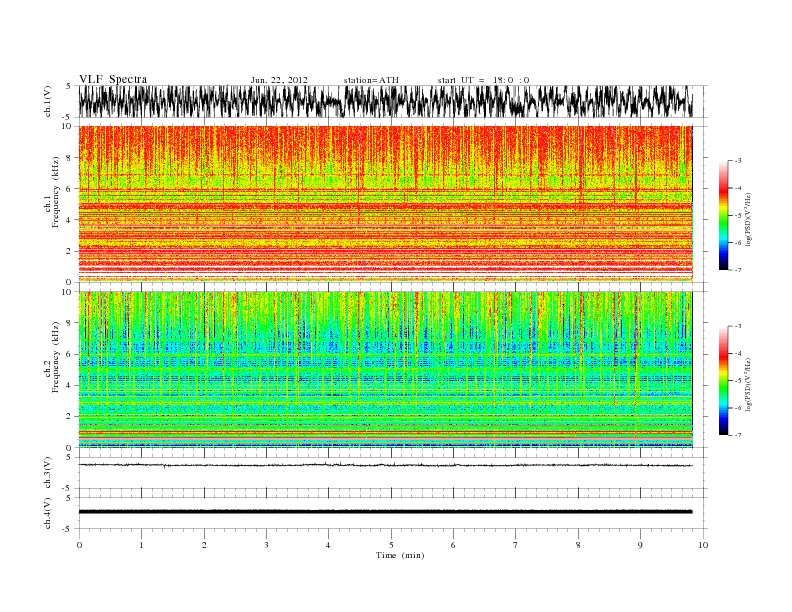The width and height of the screenshot is (792, 612).
Task: Click the '-7' value on ch.2 colorbar
Action: [x=738, y=435]
